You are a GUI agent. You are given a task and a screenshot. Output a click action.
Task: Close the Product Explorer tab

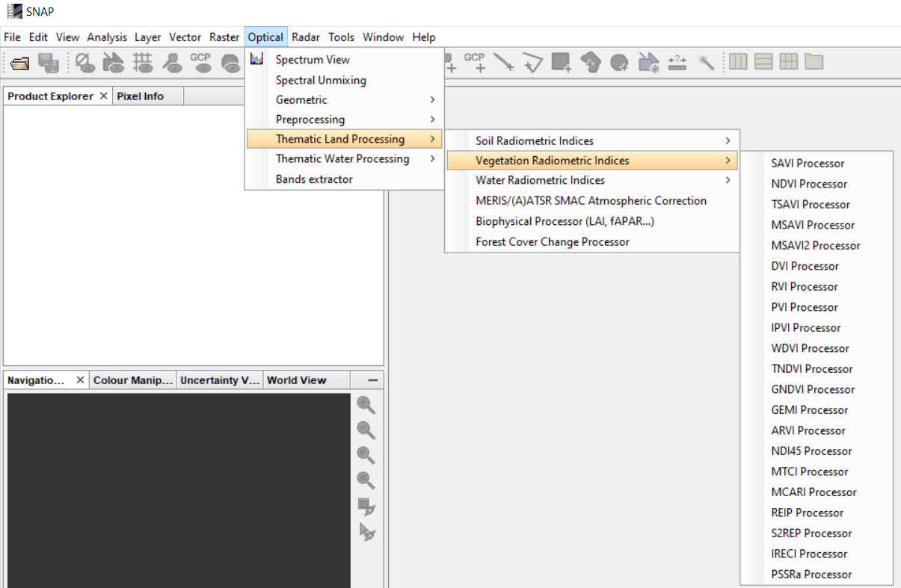(x=103, y=96)
